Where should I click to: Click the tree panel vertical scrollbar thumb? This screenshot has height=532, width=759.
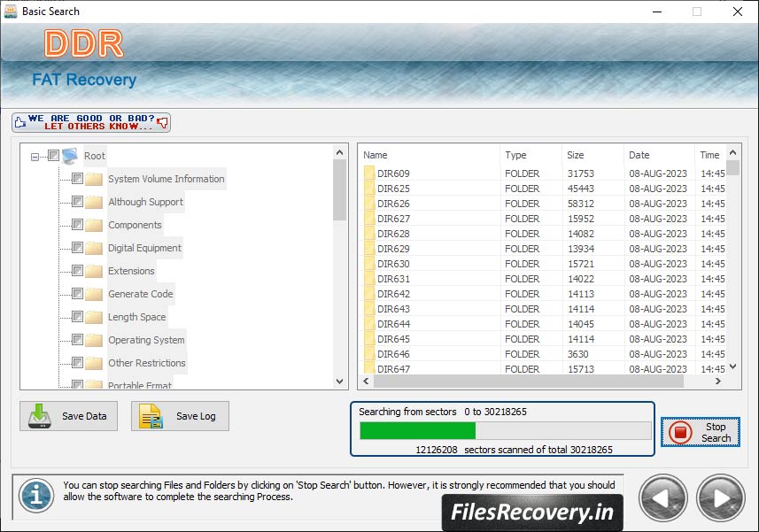pyautogui.click(x=340, y=190)
